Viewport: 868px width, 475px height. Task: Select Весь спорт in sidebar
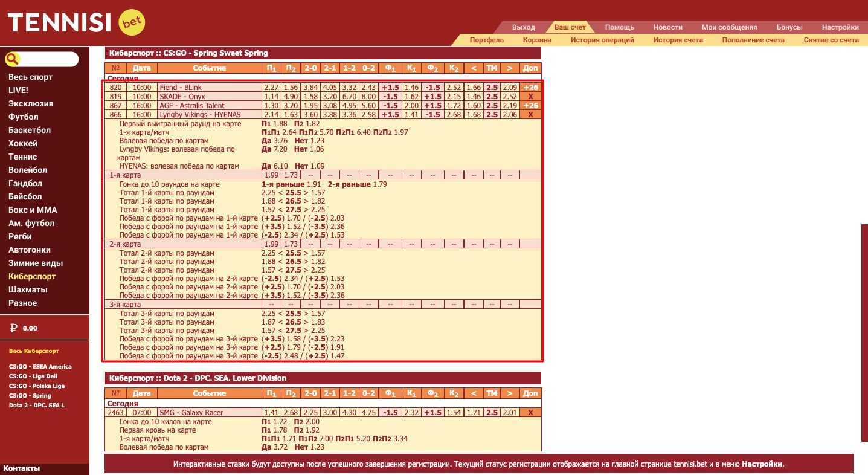[31, 77]
